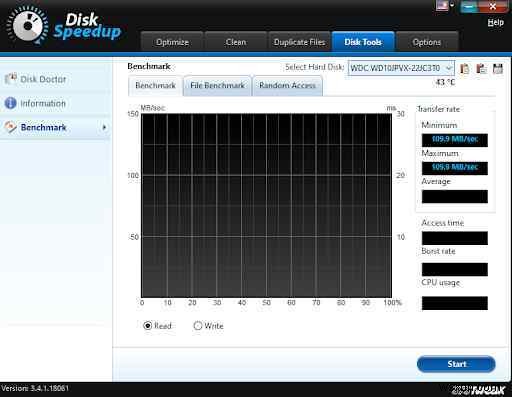Click the save floppy disk icon
Screen dimensions: 512x397
(498, 69)
